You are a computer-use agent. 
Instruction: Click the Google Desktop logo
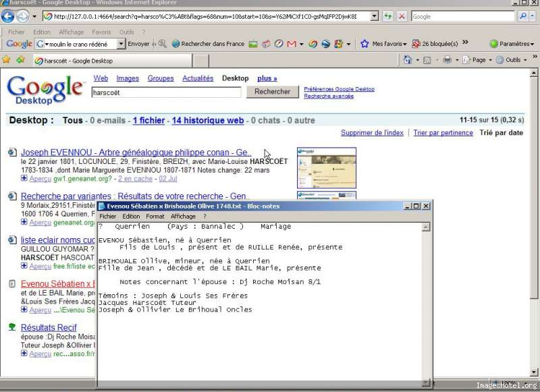coord(45,90)
